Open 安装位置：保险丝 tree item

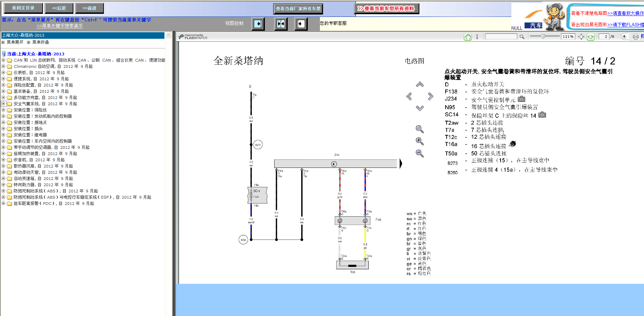click(30, 110)
